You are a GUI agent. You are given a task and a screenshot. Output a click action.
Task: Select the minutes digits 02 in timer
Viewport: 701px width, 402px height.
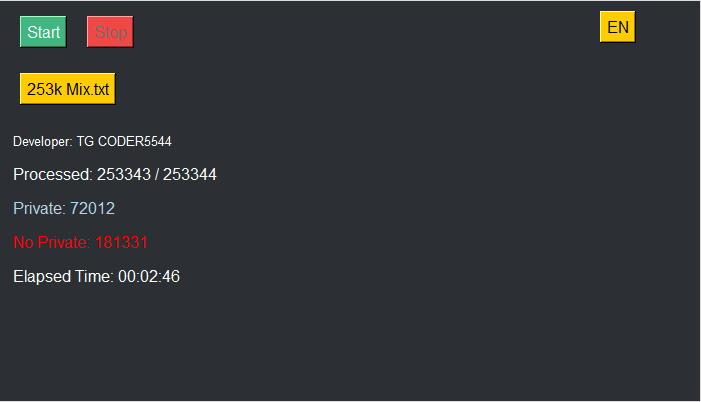pos(149,277)
